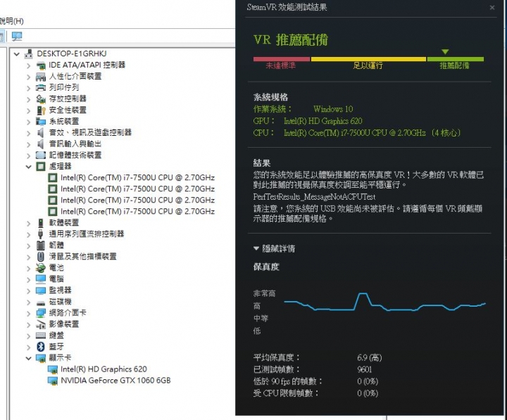Expand the IDE ATA/ATAPI 控制器 category
Screen dimensions: 507x420
[28, 65]
